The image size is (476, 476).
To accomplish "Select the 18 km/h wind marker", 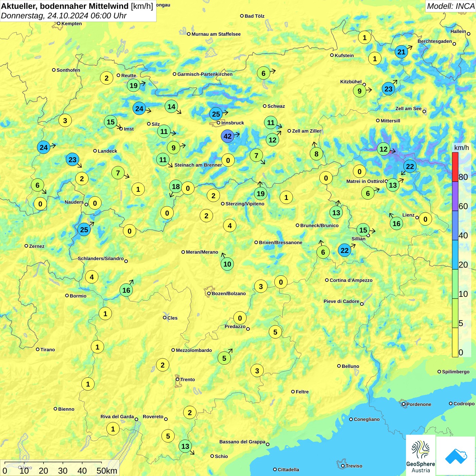I will [176, 186].
